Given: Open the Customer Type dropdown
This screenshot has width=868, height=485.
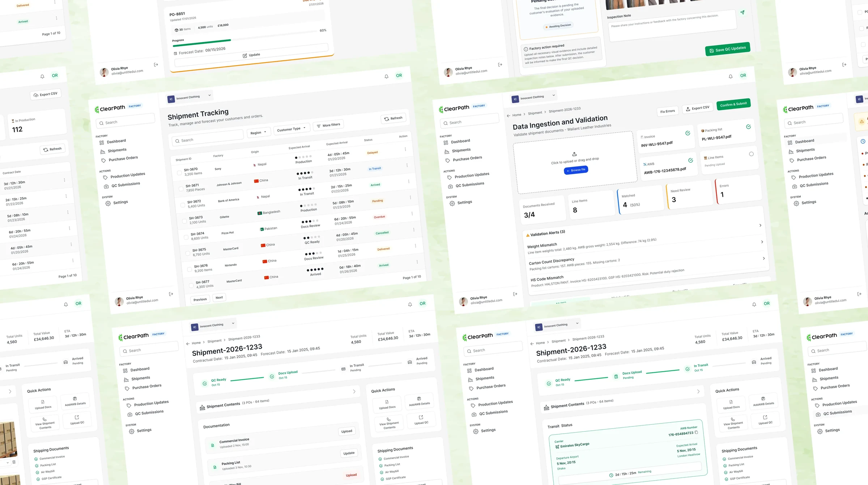Looking at the screenshot, I should 291,129.
